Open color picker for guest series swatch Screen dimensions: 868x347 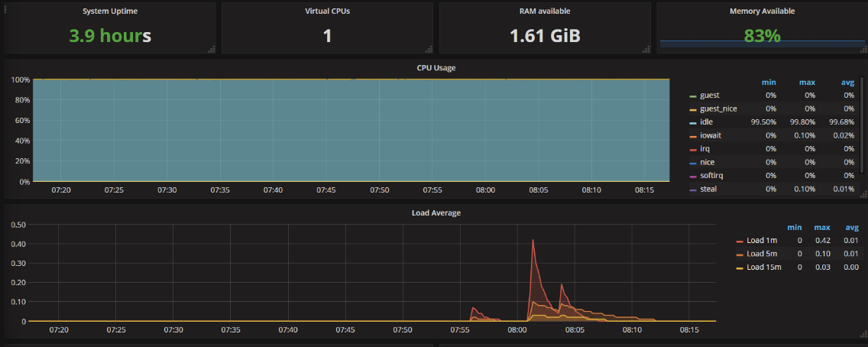point(692,96)
